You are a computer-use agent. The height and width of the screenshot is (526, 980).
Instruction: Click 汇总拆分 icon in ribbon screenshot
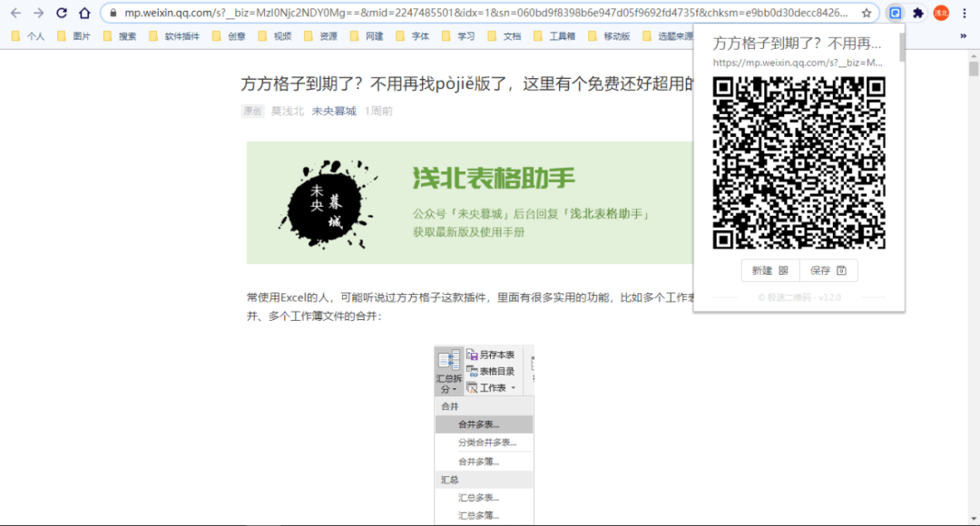tap(449, 373)
